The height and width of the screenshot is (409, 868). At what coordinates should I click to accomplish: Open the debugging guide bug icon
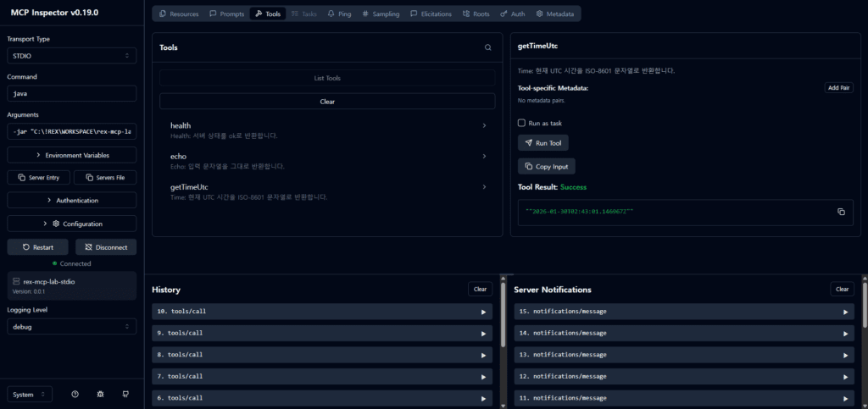pyautogui.click(x=101, y=394)
